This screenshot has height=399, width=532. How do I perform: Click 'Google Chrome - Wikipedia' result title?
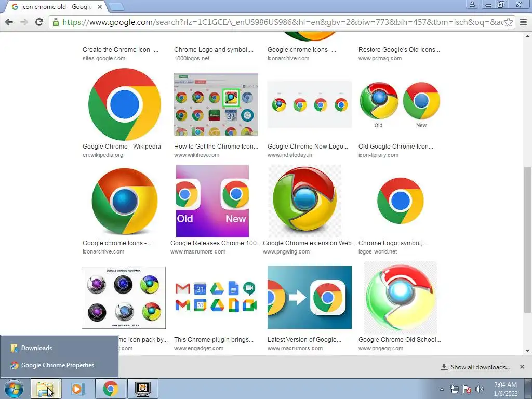[122, 146]
